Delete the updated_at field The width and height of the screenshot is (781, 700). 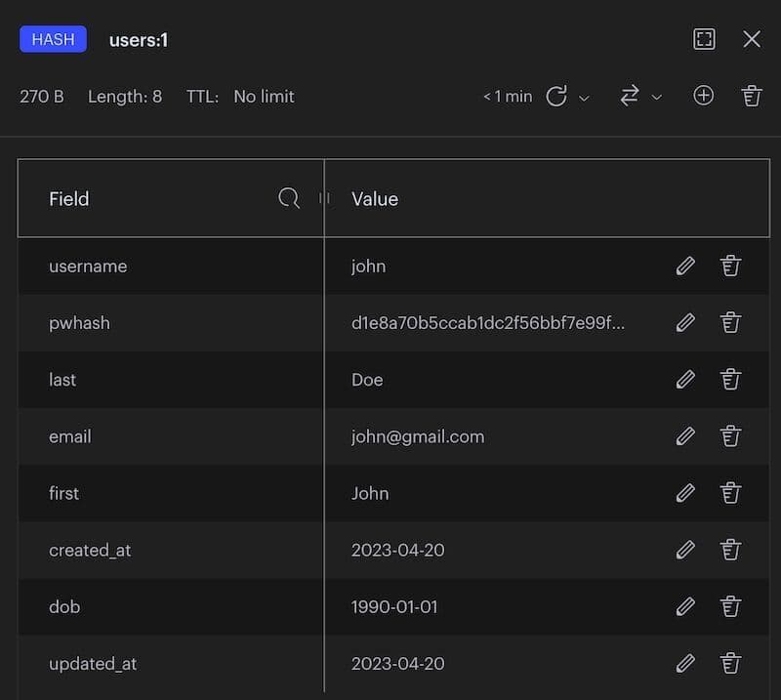(x=730, y=663)
